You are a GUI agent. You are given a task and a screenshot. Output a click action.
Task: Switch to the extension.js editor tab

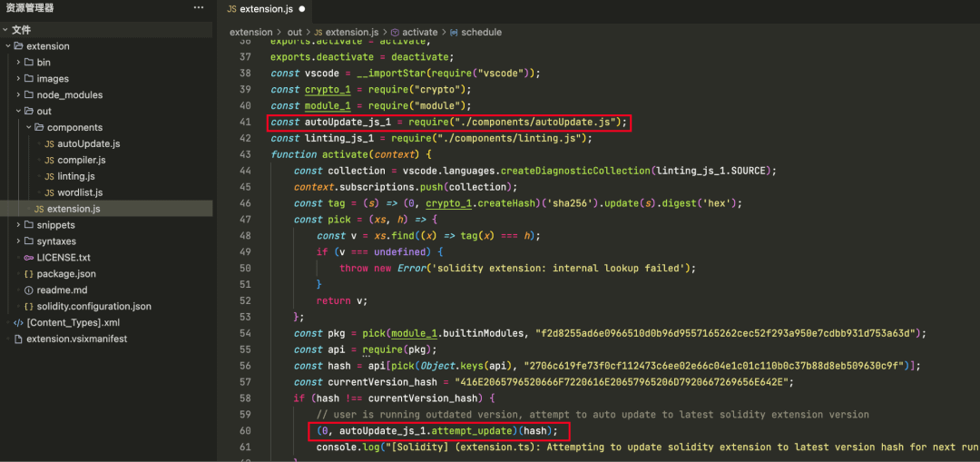point(264,9)
